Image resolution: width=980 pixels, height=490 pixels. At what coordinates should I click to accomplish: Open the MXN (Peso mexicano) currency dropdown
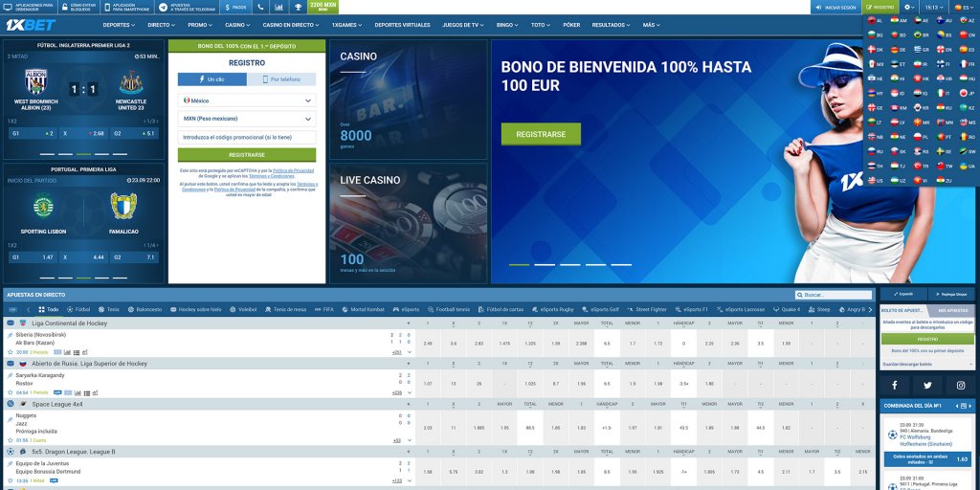(x=247, y=119)
